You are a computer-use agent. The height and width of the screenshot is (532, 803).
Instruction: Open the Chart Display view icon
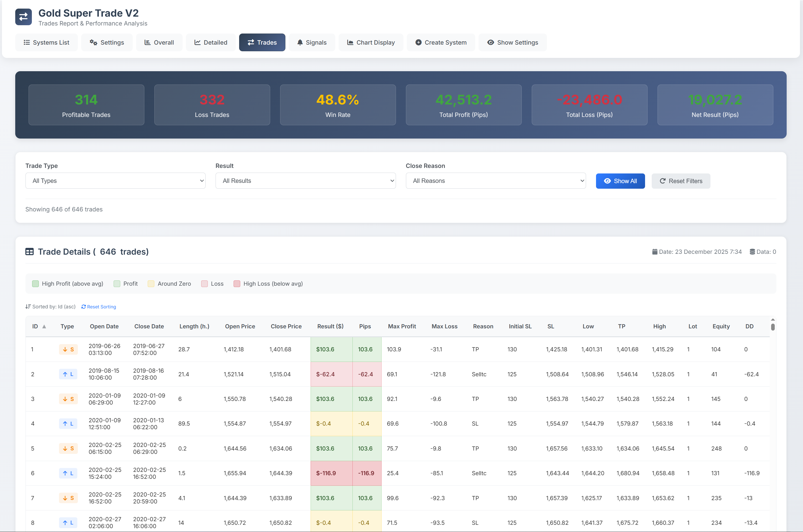click(x=351, y=42)
